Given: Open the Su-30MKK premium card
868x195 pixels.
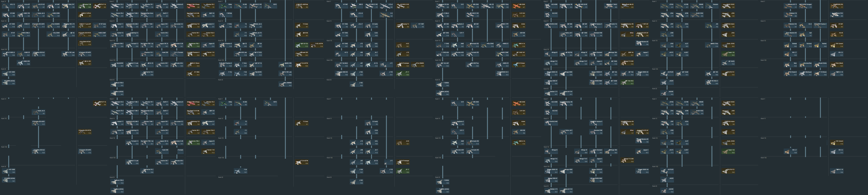Looking at the screenshot, I should point(418,64).
